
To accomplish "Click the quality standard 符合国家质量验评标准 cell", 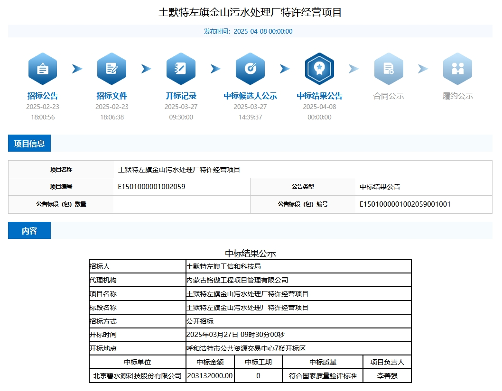I will pyautogui.click(x=323, y=376).
